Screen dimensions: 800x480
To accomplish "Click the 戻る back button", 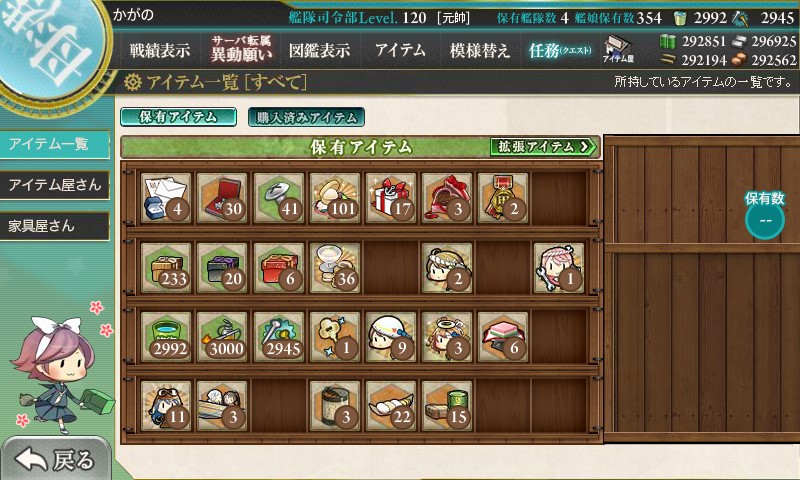I will coord(56,459).
